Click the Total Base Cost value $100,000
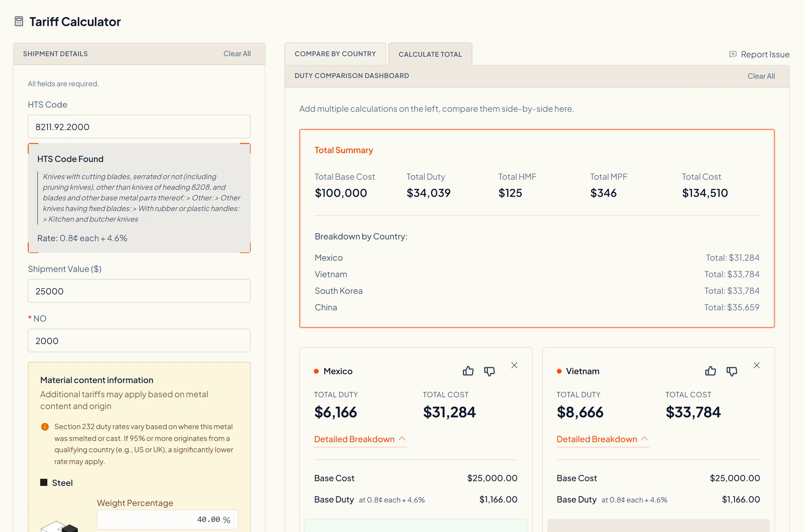 coord(341,193)
